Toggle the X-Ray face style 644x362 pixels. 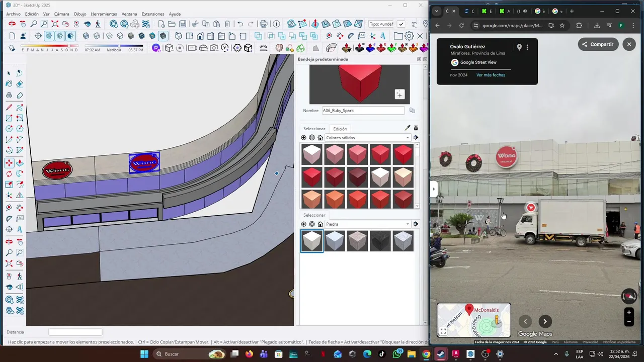(86, 36)
